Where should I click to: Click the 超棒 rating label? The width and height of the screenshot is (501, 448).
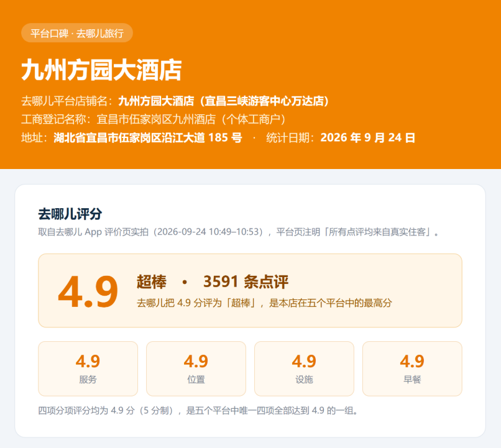[152, 281]
